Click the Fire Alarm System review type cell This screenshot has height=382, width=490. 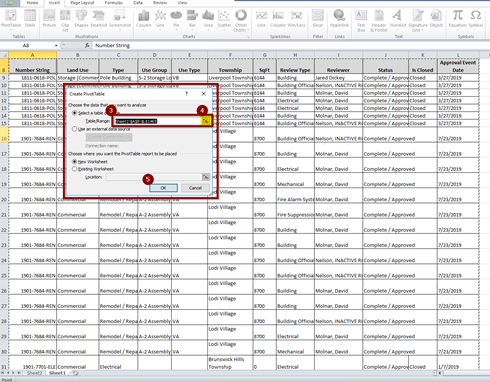pyautogui.click(x=295, y=196)
